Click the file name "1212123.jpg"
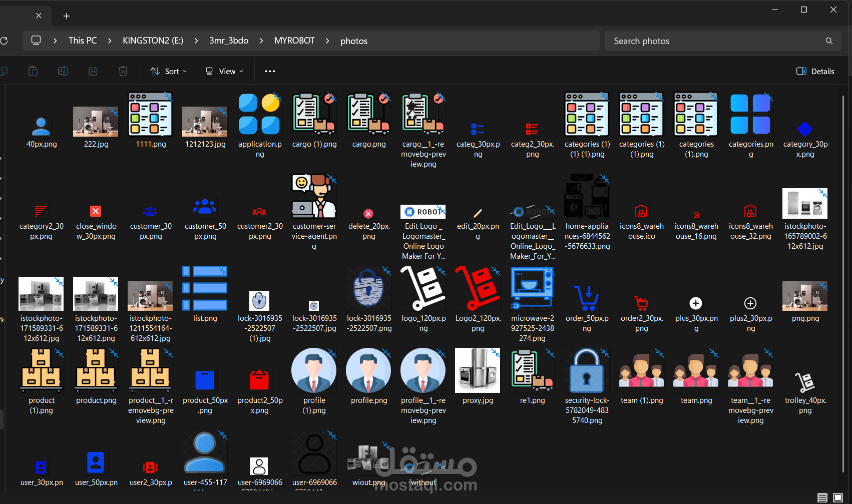Viewport: 852px width, 504px height. (x=205, y=144)
